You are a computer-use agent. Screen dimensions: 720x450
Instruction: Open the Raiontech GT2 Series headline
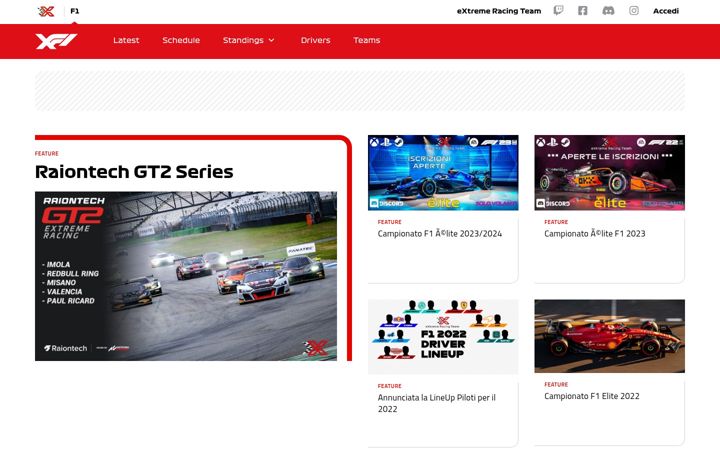[x=134, y=172]
